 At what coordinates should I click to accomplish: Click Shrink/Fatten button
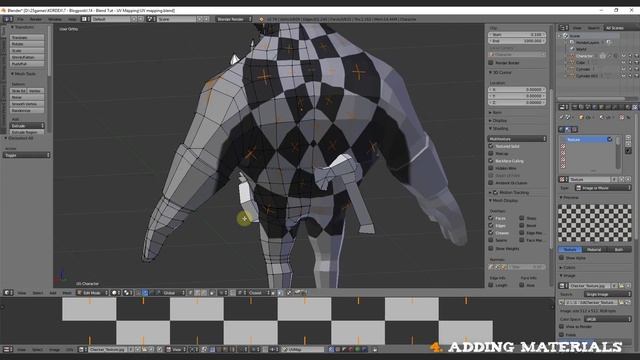[x=27, y=57]
